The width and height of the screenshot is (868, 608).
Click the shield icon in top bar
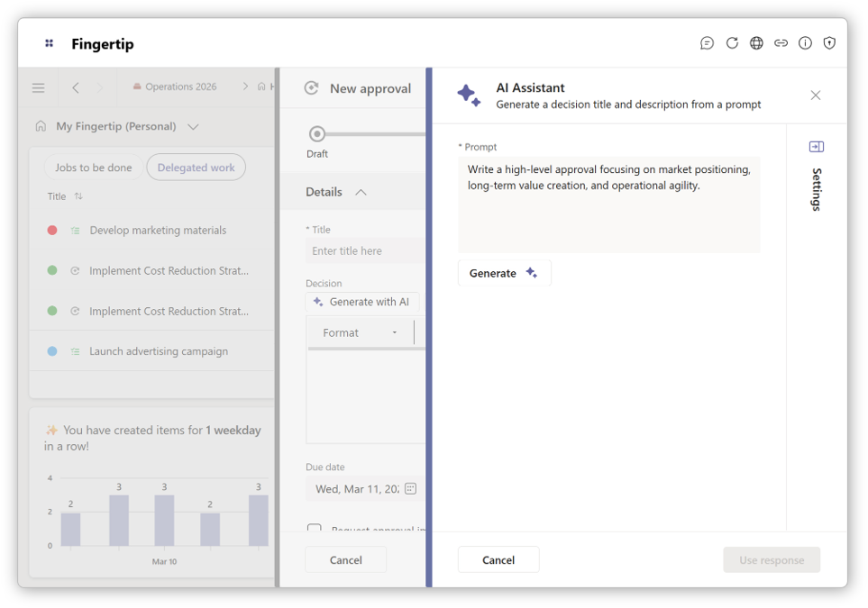(x=829, y=43)
